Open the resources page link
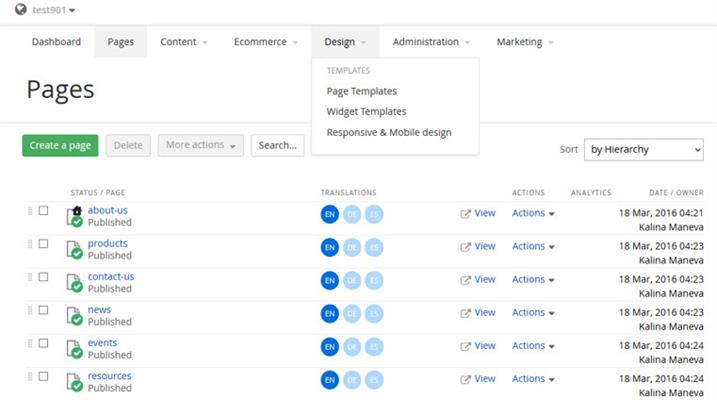717x400 pixels. [109, 376]
